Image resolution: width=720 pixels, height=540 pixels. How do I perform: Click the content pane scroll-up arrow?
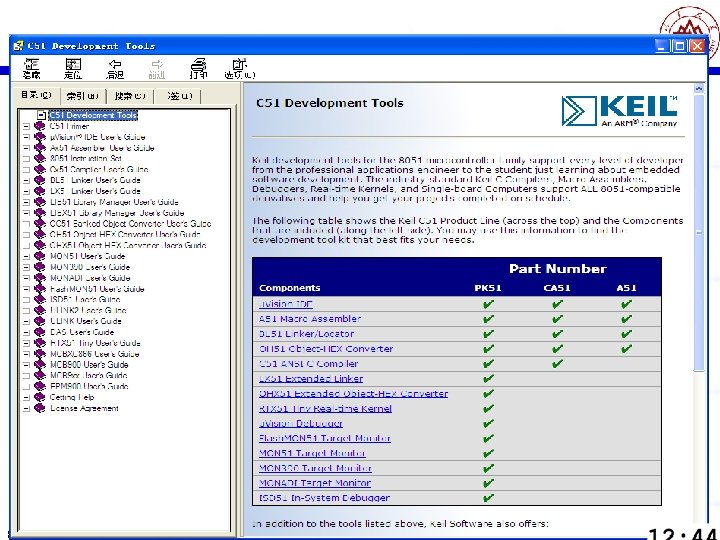coord(699,88)
